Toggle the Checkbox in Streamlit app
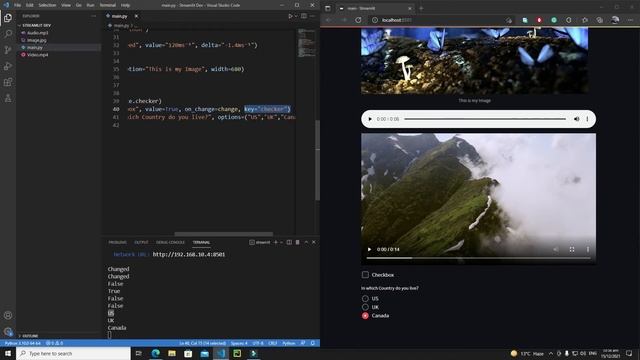This screenshot has height=360, width=640. (x=365, y=275)
